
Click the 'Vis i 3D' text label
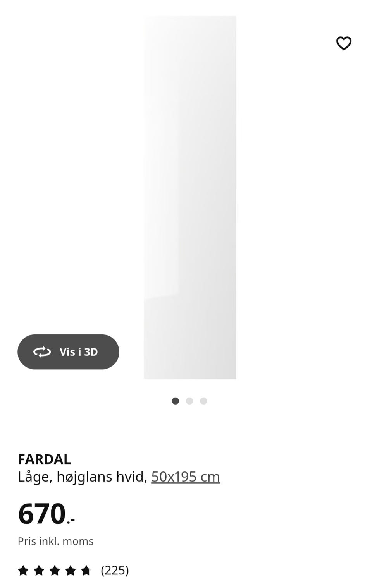(79, 352)
